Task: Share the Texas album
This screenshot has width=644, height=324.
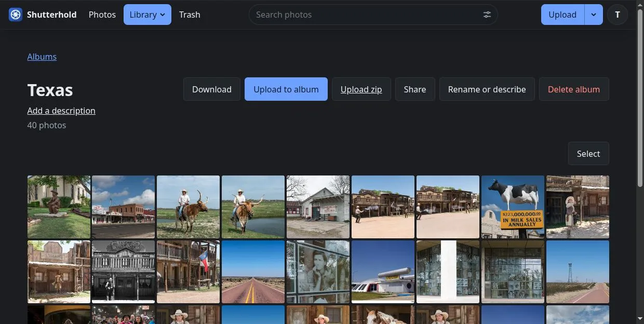Action: 415,89
